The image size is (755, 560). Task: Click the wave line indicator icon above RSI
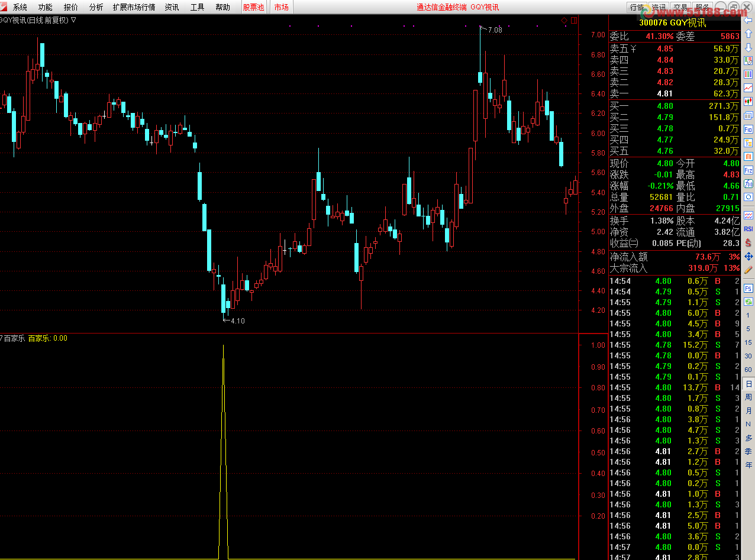pos(748,215)
